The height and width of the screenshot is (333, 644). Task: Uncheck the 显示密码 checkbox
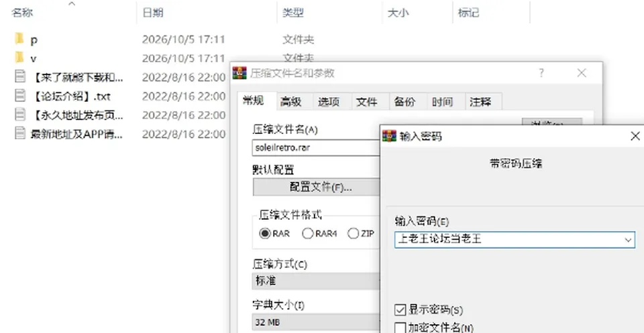click(400, 310)
